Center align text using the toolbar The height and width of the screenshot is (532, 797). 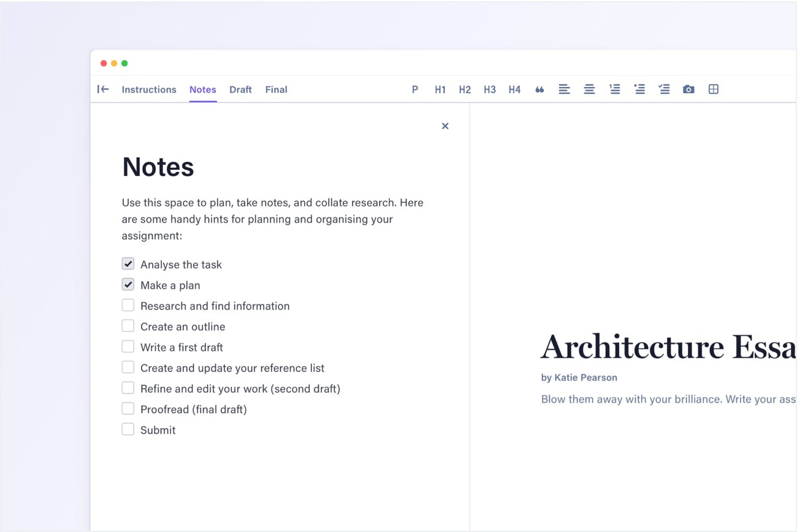(x=589, y=89)
